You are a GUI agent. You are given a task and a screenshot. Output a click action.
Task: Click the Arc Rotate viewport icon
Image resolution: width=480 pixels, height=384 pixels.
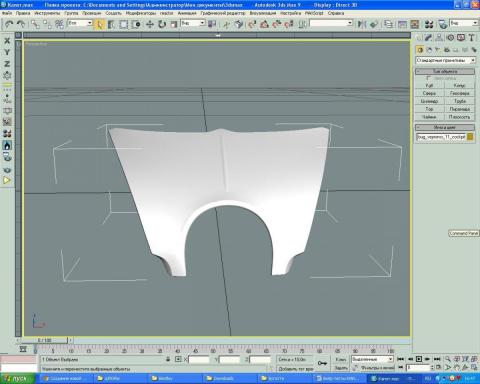pos(465,367)
